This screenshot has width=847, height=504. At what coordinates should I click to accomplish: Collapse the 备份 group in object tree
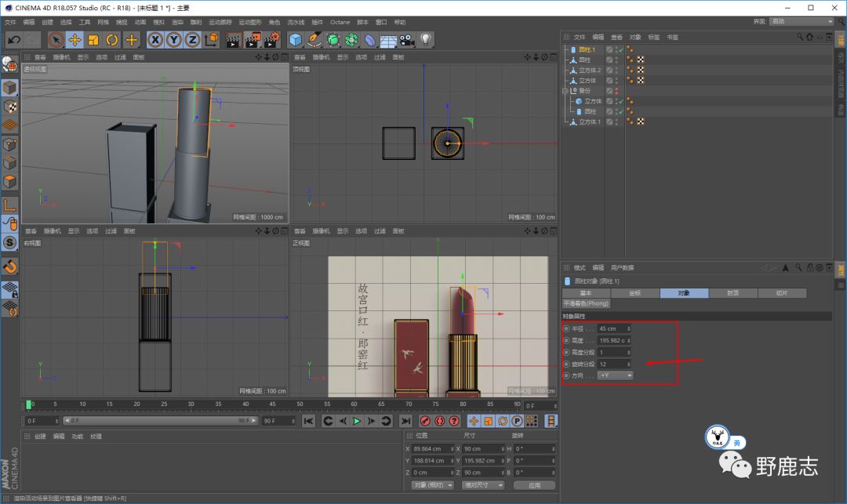565,91
